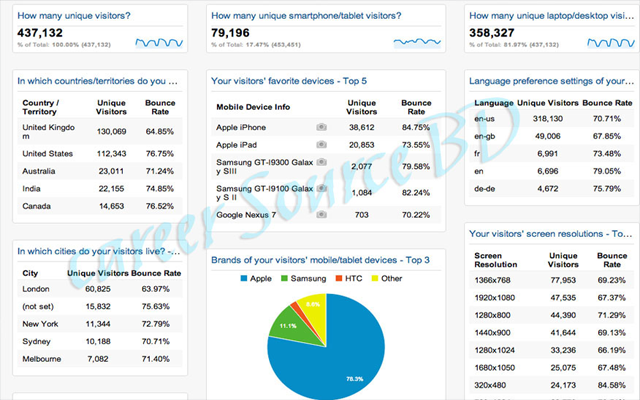Open 'Your visitors' favorite devices - Top 5' title
Viewport: 640px width, 400px height.
click(289, 81)
